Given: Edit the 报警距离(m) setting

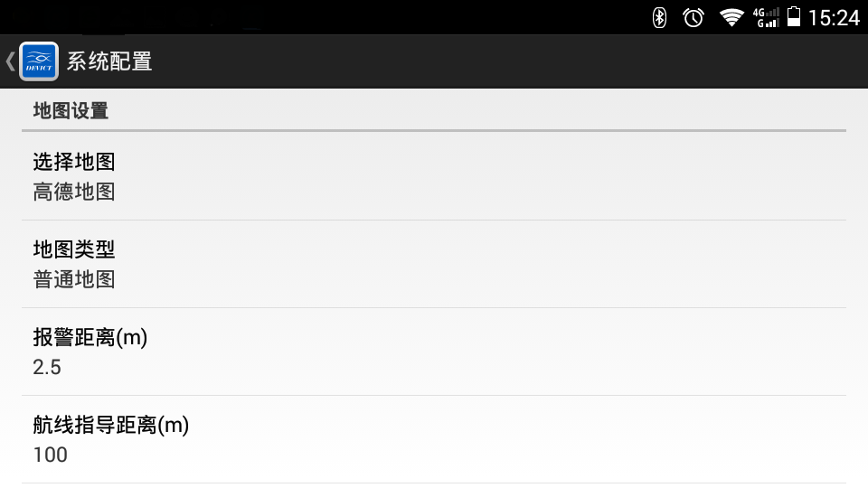Looking at the screenshot, I should [434, 352].
